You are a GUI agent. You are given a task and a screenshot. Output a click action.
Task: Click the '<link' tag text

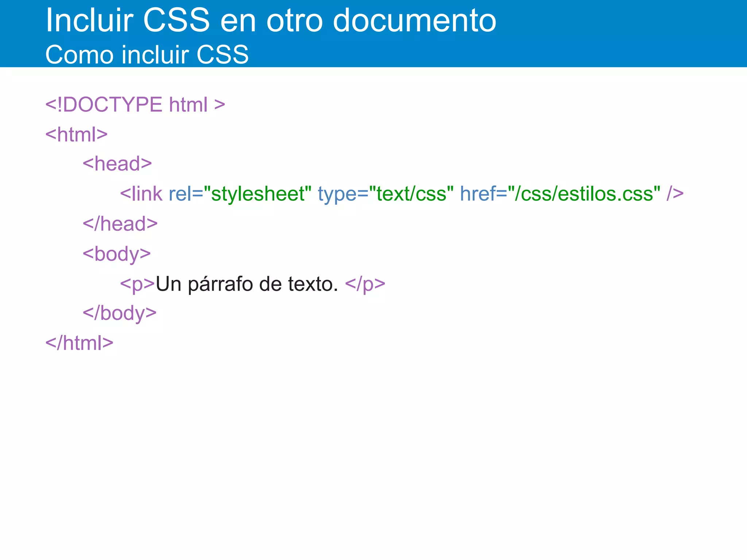(141, 194)
